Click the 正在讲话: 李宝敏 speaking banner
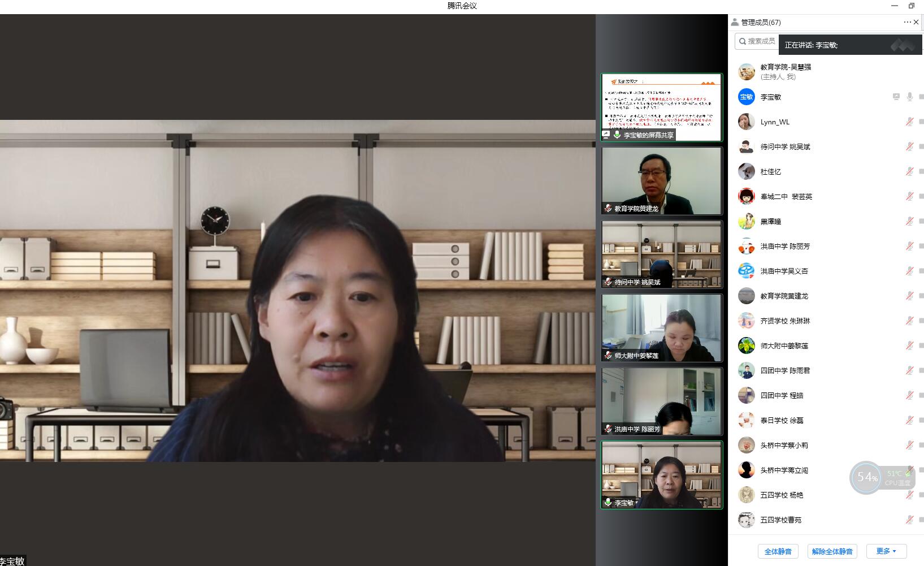 (851, 45)
